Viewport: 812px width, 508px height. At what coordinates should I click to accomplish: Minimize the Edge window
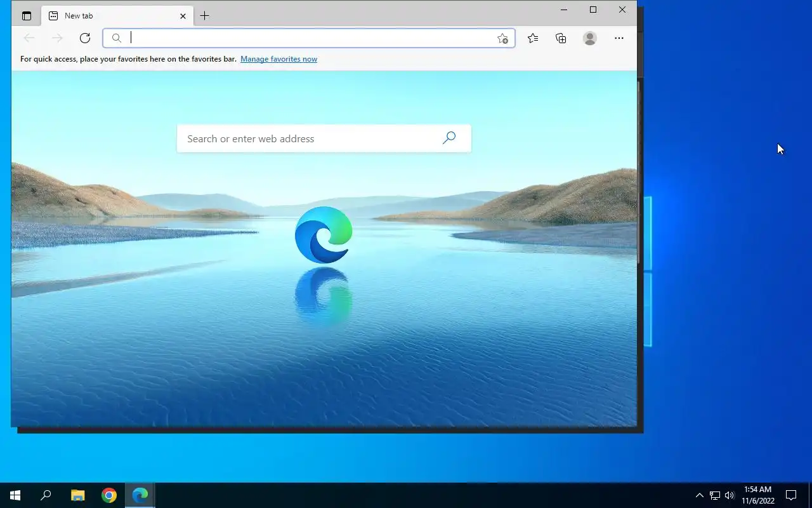[x=564, y=10]
